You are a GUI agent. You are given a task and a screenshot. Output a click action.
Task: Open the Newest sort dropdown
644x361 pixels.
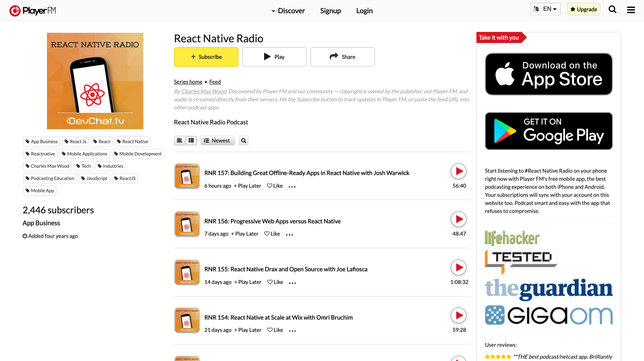tap(218, 141)
